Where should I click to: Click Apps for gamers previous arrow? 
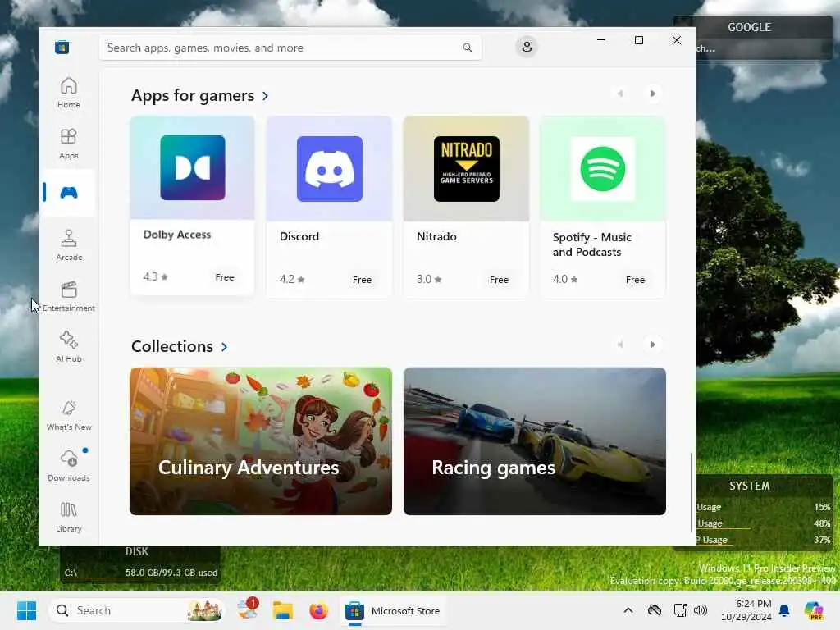[620, 94]
